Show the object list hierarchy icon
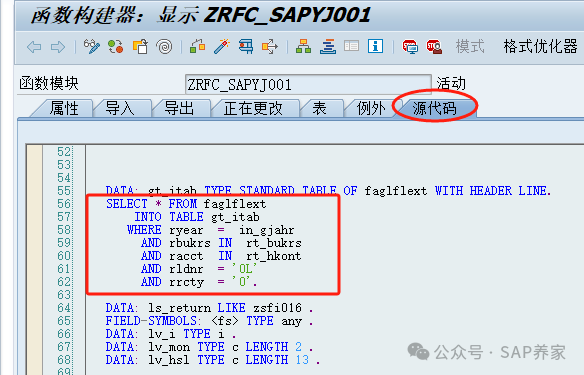584x375 pixels. pyautogui.click(x=303, y=47)
